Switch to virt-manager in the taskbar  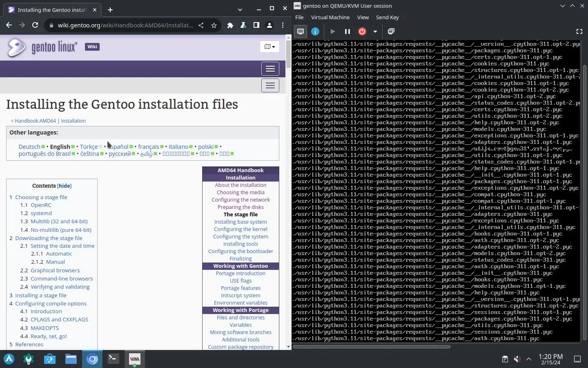(x=134, y=359)
